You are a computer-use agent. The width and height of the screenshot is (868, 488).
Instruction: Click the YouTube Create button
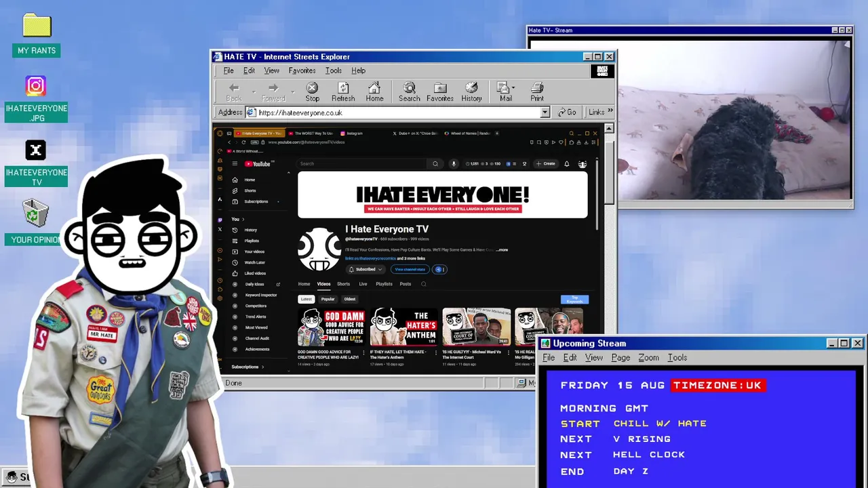point(546,163)
